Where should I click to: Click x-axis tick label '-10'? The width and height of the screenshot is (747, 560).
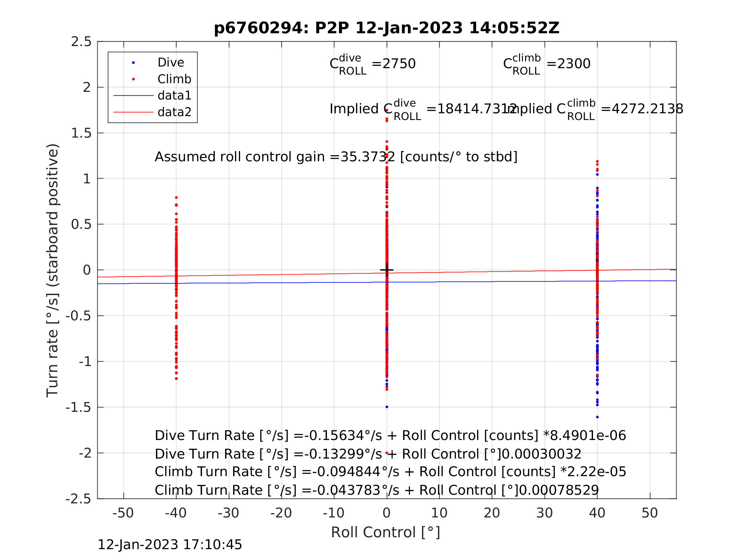(334, 513)
